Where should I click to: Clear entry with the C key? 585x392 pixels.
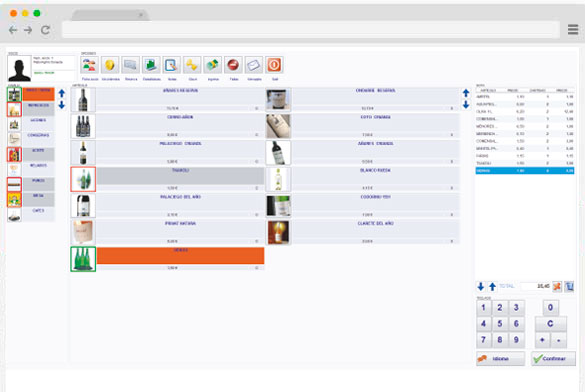click(550, 324)
